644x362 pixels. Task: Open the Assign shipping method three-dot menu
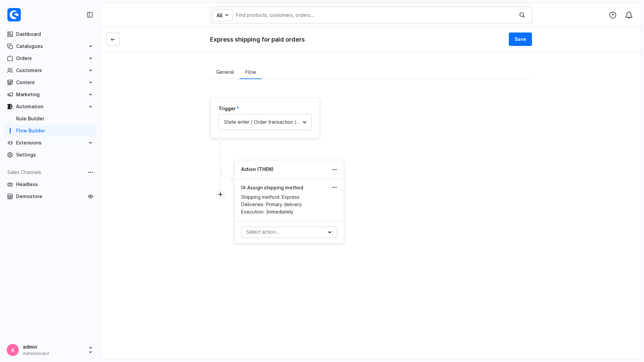334,187
